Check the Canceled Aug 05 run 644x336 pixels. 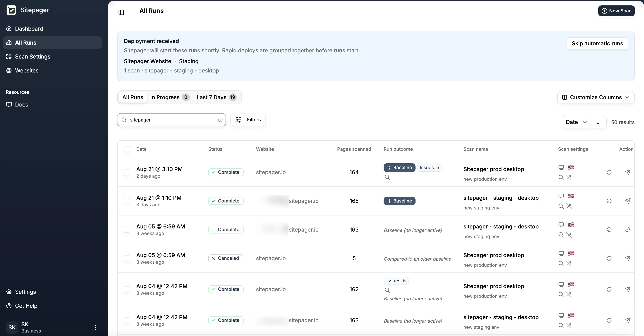(x=127, y=258)
